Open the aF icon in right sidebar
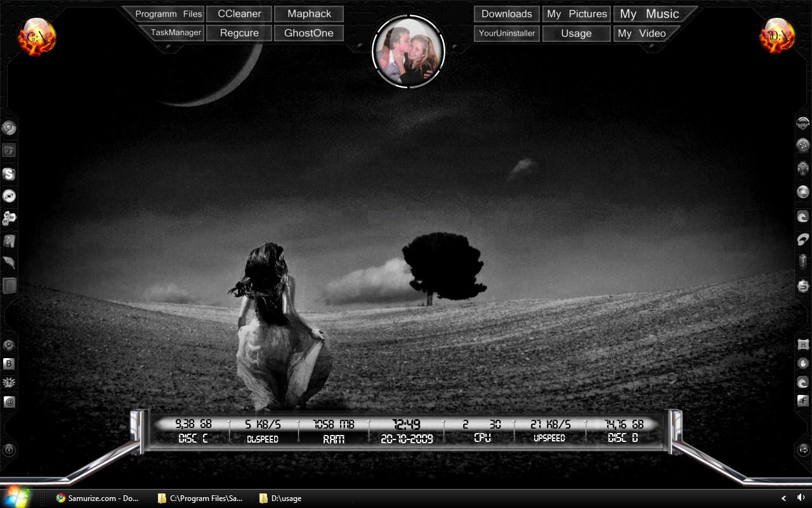 803,401
